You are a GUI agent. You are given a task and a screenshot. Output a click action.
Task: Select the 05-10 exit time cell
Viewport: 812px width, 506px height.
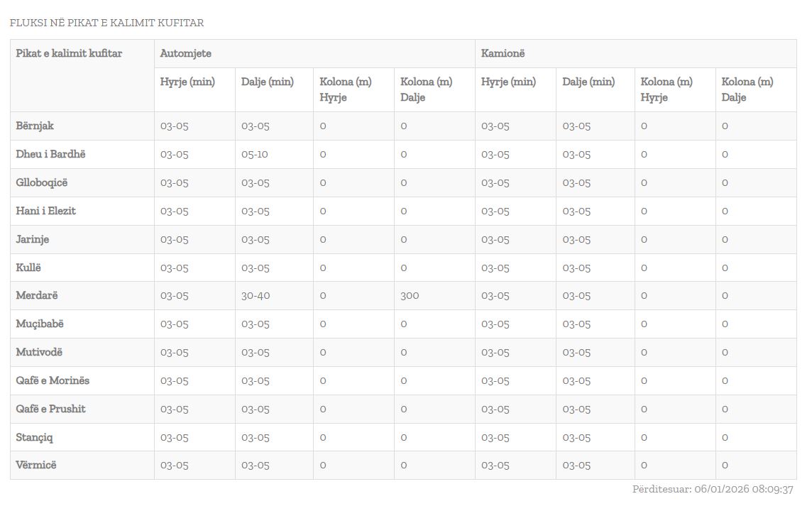[x=255, y=154]
